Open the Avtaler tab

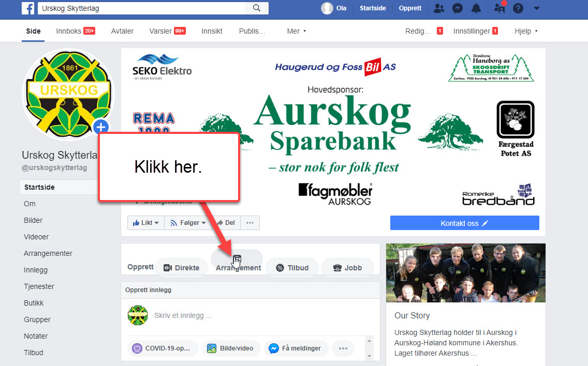122,31
